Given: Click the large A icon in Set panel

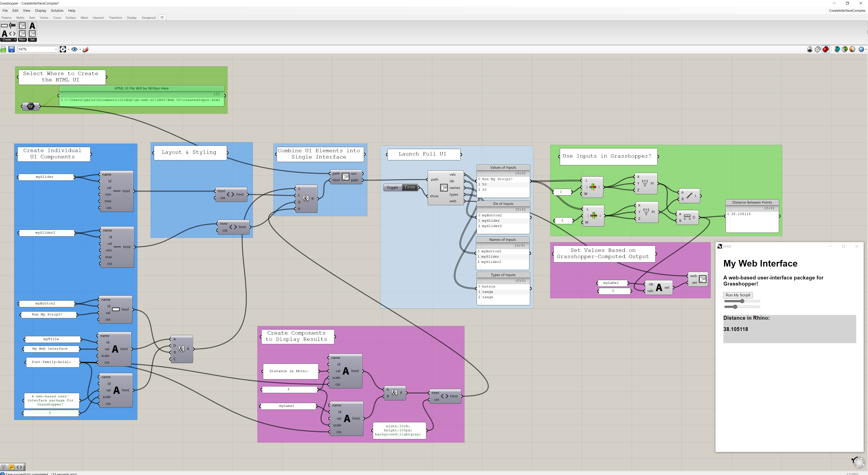Looking at the screenshot, I should pyautogui.click(x=32, y=26).
